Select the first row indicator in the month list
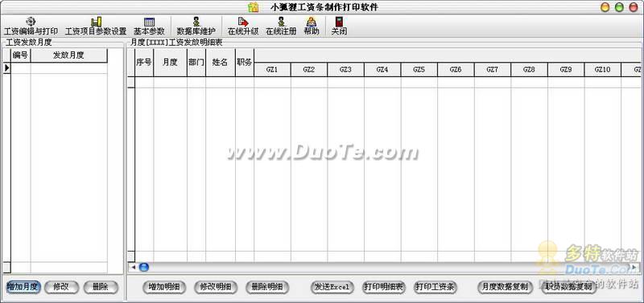The width and height of the screenshot is (644, 303). (x=7, y=68)
